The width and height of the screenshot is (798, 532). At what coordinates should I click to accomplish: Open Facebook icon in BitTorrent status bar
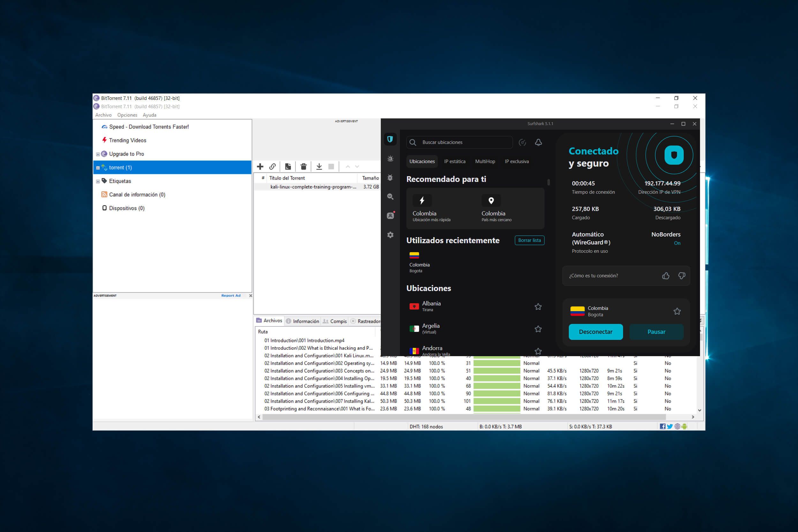(x=662, y=426)
